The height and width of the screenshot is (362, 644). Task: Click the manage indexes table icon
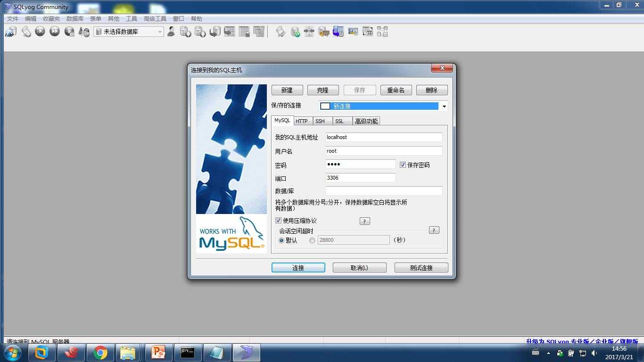(259, 32)
